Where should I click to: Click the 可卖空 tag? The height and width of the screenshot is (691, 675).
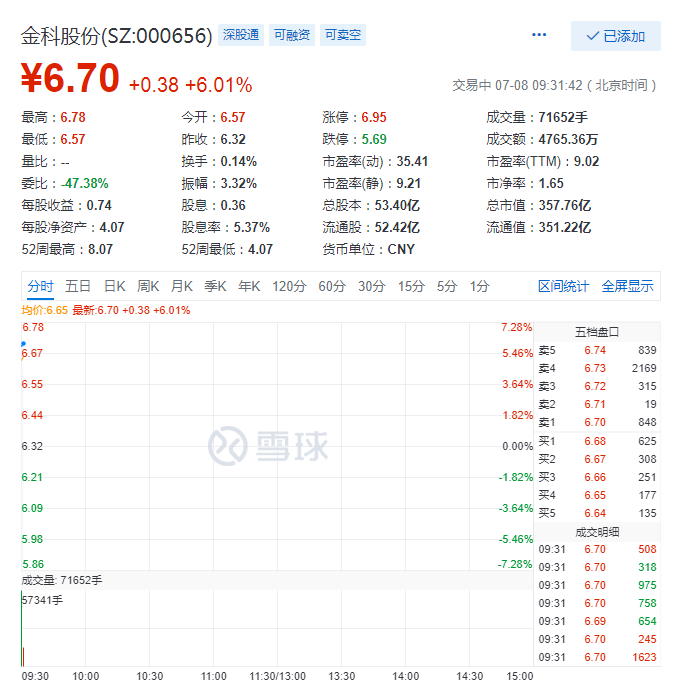(343, 35)
